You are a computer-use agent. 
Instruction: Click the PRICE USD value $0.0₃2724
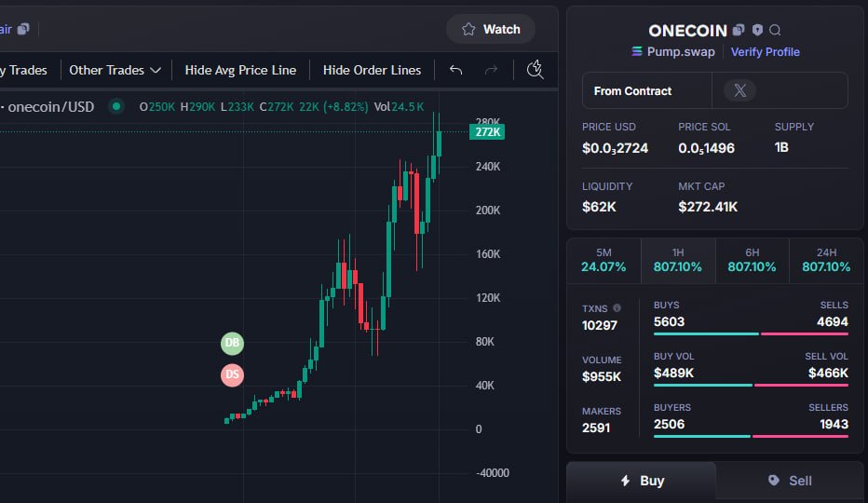click(615, 148)
